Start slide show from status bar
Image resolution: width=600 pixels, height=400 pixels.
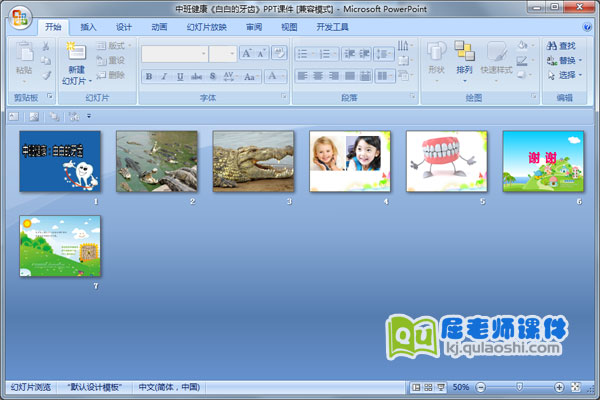tap(441, 387)
